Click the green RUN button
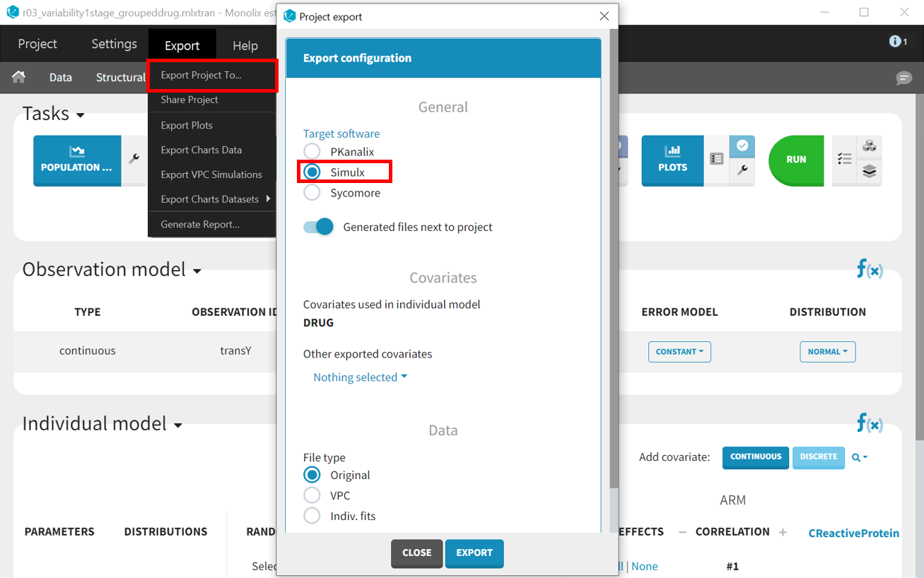Viewport: 924px width, 578px height. tap(796, 160)
